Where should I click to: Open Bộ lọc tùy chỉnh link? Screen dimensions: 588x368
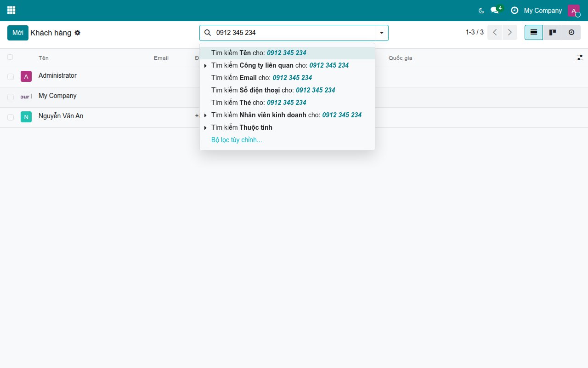tap(237, 140)
